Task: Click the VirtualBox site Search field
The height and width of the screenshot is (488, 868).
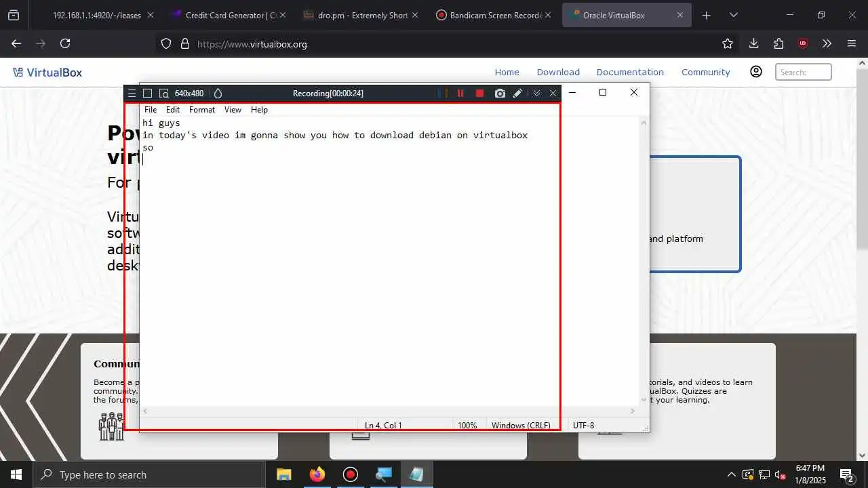Action: [x=804, y=72]
